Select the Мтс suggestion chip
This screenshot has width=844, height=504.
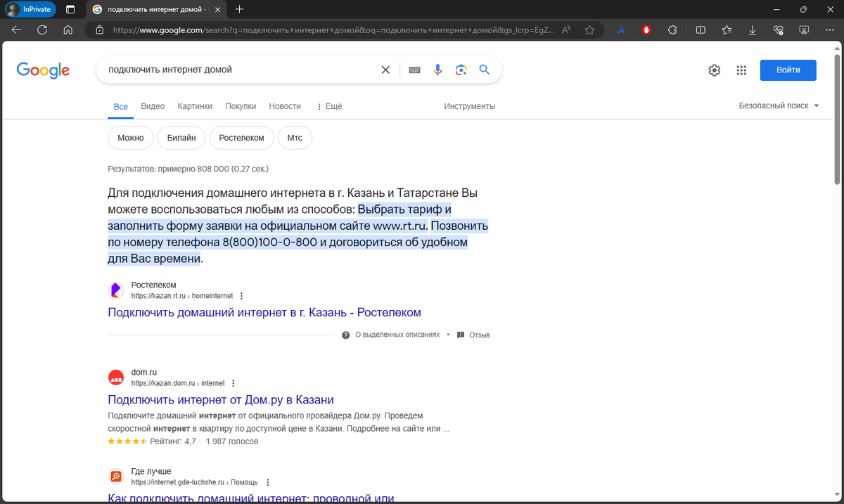[295, 138]
